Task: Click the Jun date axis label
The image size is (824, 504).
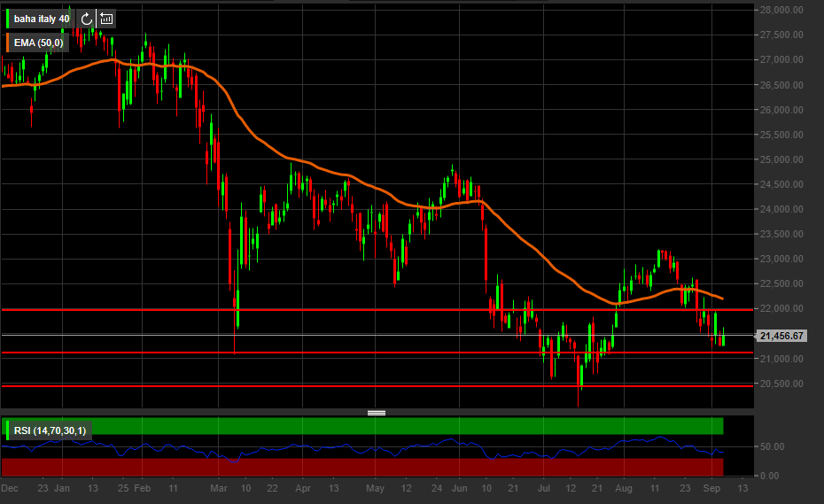Action: (459, 488)
